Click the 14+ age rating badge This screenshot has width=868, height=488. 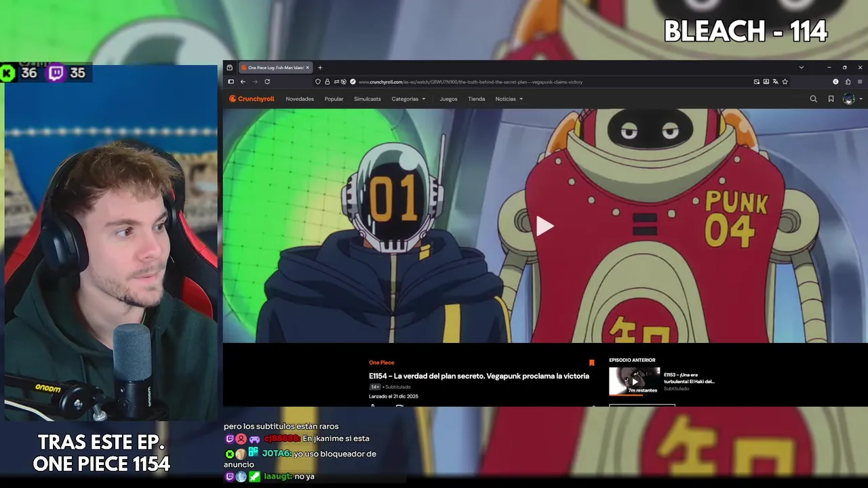tap(374, 387)
